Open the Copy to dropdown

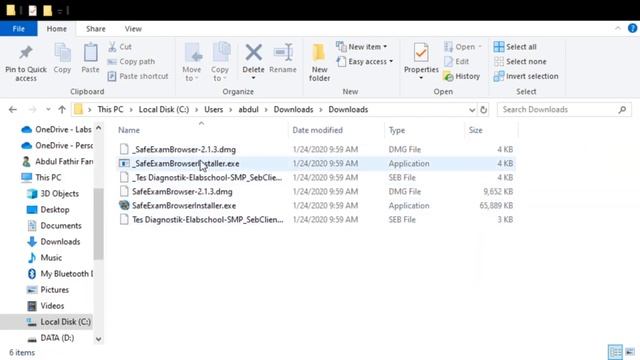tap(220, 62)
